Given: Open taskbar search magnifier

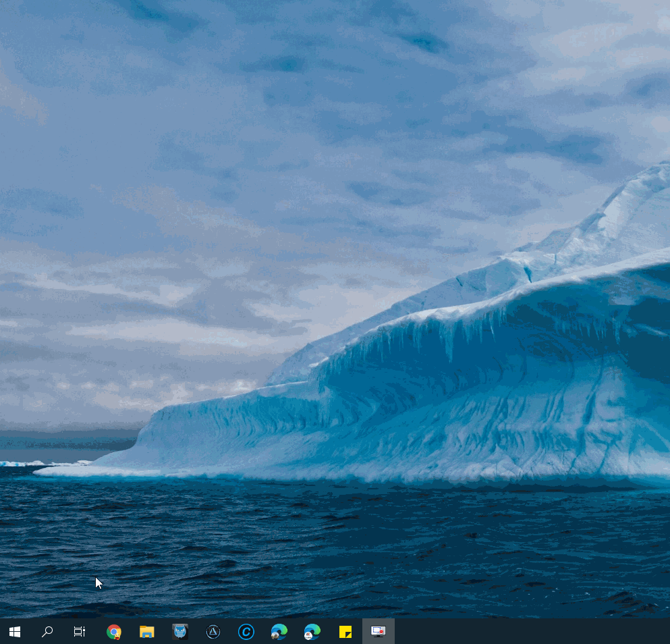Looking at the screenshot, I should (x=47, y=632).
